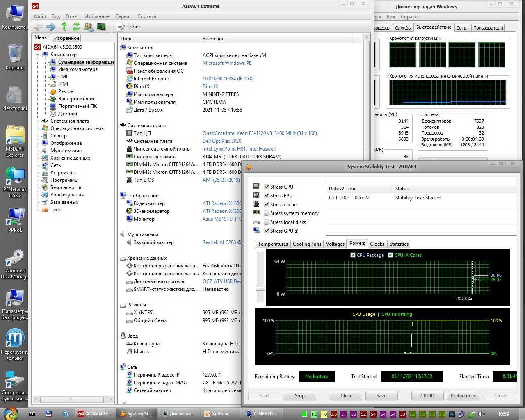Expand the Сервер tree node
The width and height of the screenshot is (525, 420).
pyautogui.click(x=38, y=136)
